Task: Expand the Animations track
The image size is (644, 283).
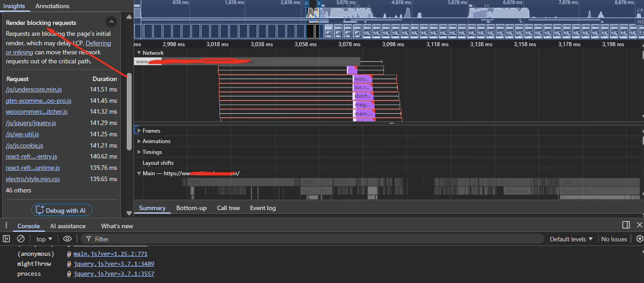Action: click(x=139, y=141)
